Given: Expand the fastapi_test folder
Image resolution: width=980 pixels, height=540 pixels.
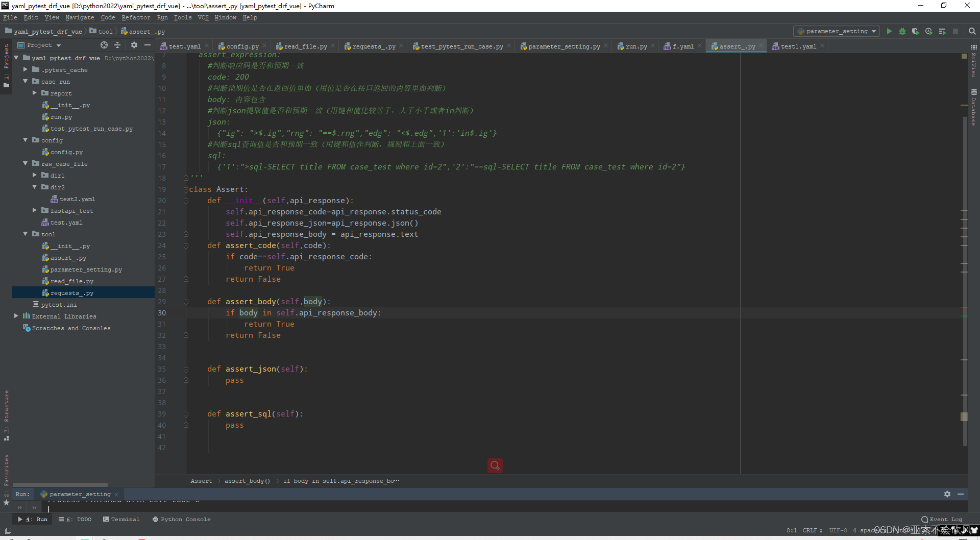Looking at the screenshot, I should point(35,210).
